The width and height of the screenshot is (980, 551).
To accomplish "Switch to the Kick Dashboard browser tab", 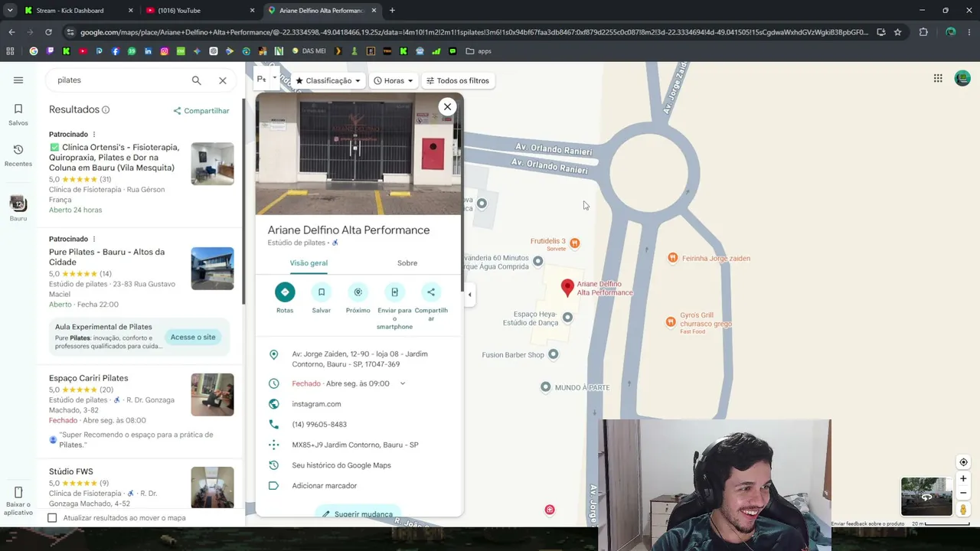I will 79,11.
